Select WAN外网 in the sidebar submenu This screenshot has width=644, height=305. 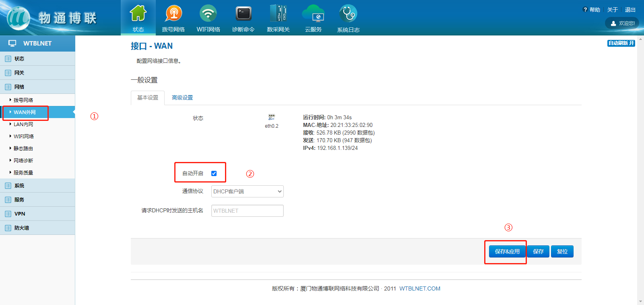(x=37, y=112)
